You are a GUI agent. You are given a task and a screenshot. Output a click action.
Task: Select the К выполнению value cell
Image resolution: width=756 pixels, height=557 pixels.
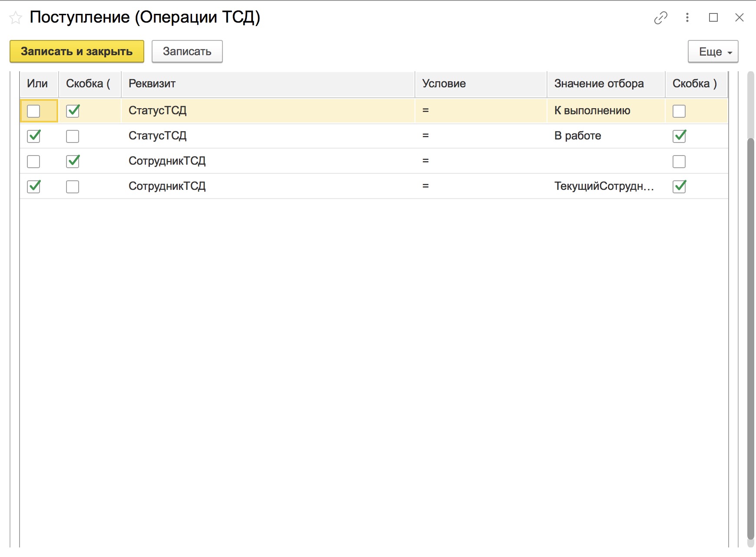coord(606,111)
